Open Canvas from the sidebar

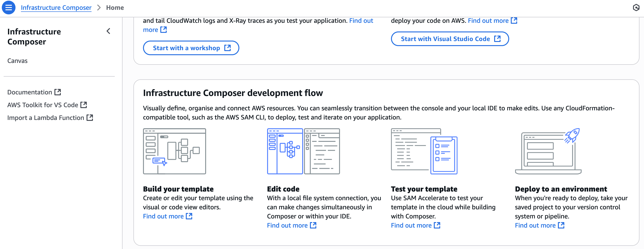(x=17, y=61)
